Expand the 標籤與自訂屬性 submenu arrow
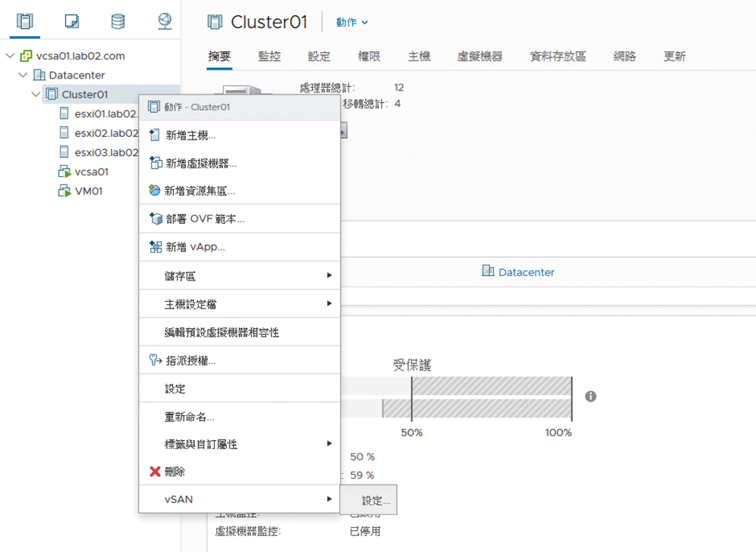 330,443
